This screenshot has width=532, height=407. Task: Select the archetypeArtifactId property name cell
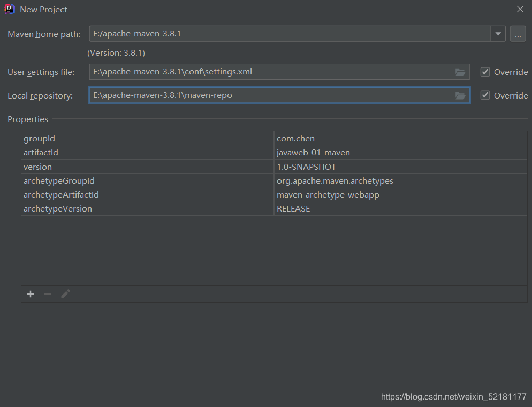pos(148,194)
